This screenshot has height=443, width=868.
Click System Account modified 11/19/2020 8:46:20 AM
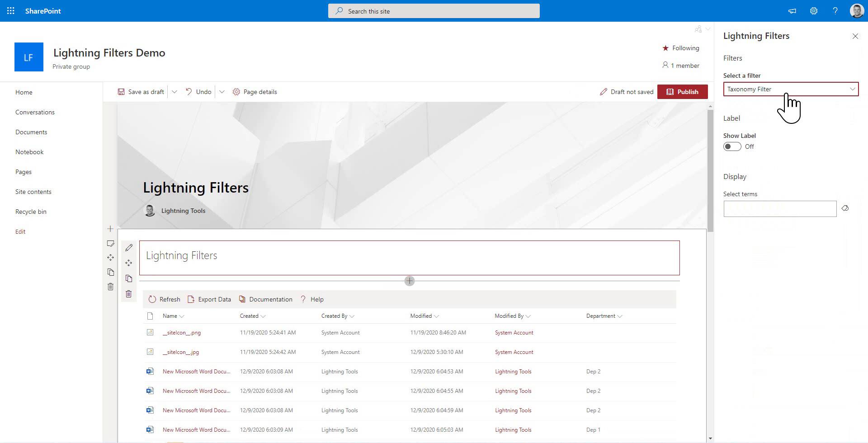[514, 333]
